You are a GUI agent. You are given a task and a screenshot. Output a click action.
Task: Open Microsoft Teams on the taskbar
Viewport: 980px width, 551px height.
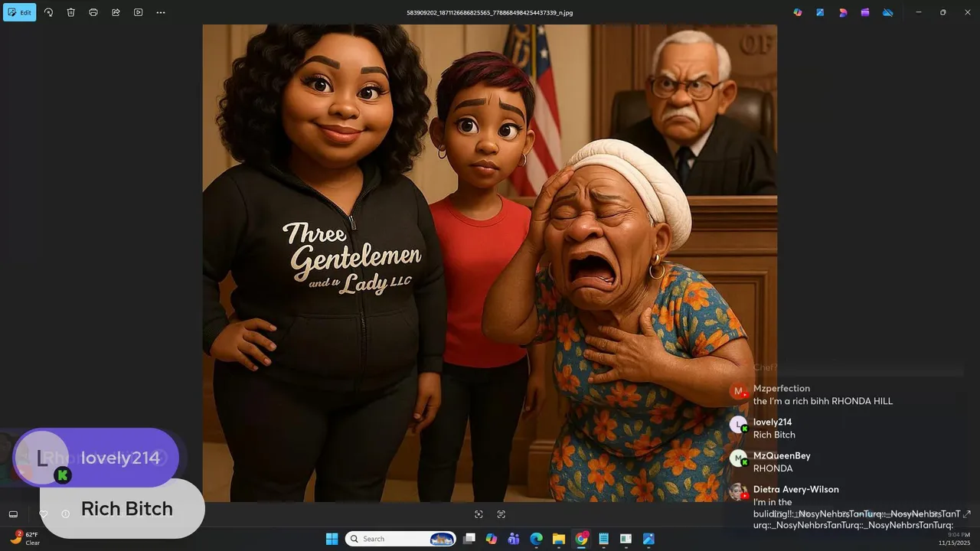pyautogui.click(x=514, y=539)
